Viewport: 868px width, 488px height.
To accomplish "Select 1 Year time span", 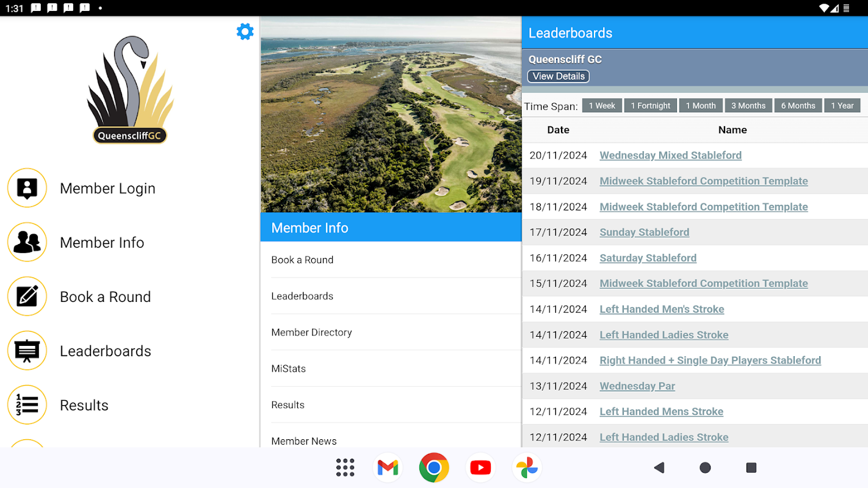I will (842, 106).
